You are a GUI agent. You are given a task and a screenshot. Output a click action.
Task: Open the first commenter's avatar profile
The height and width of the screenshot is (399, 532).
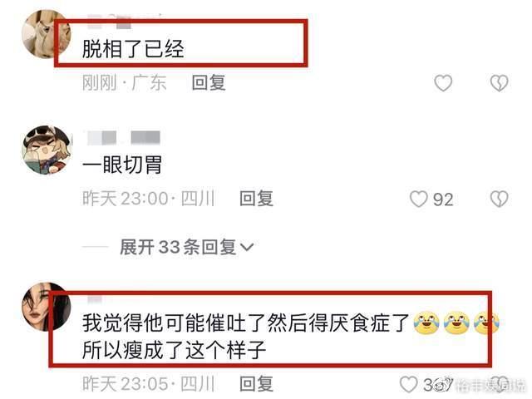[47, 34]
